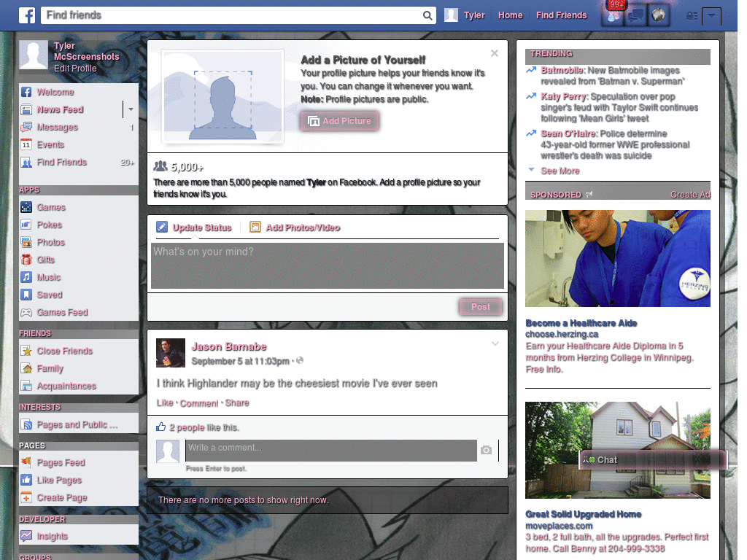The image size is (747, 560).
Task: Open the Become a Healthcare Aide ad title
Action: point(581,323)
